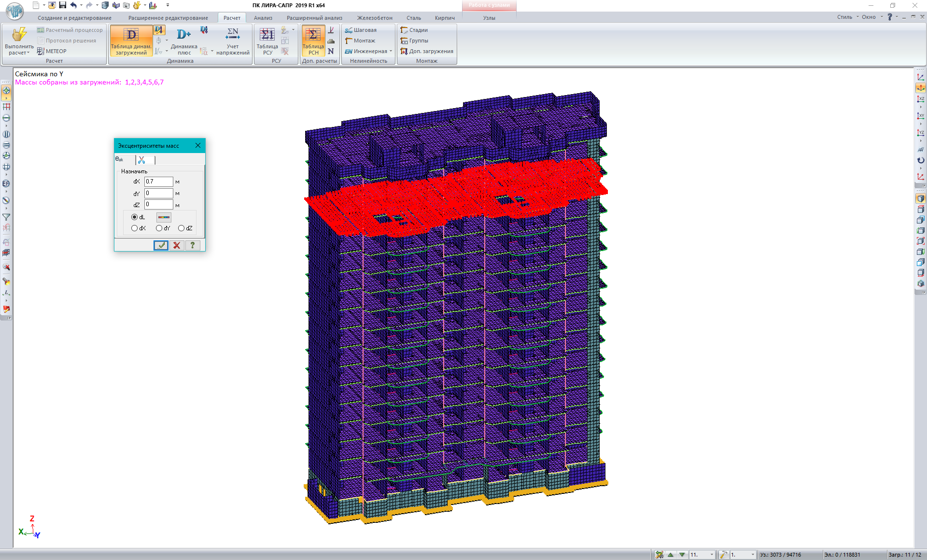Expand the Инженерная dropdown arrow

click(x=391, y=51)
